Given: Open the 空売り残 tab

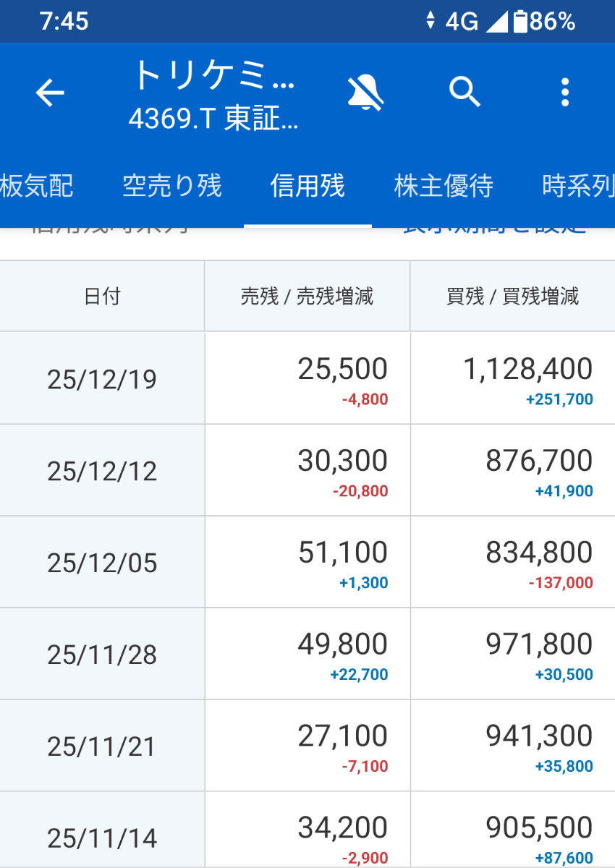Looking at the screenshot, I should point(172,186).
